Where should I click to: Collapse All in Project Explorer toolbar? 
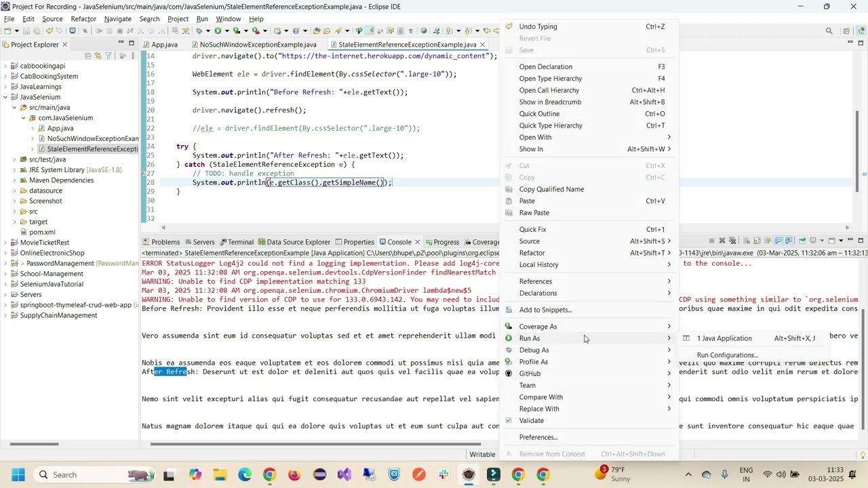(x=87, y=56)
